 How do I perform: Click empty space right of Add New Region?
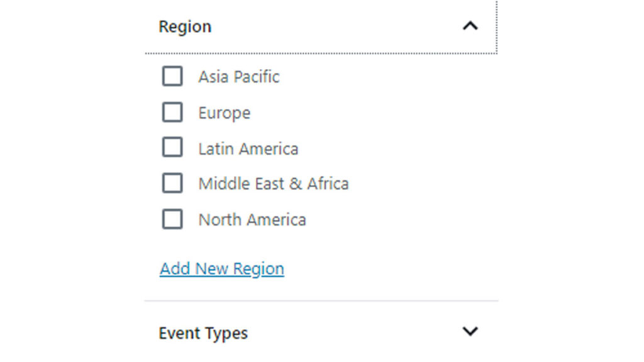pos(390,269)
